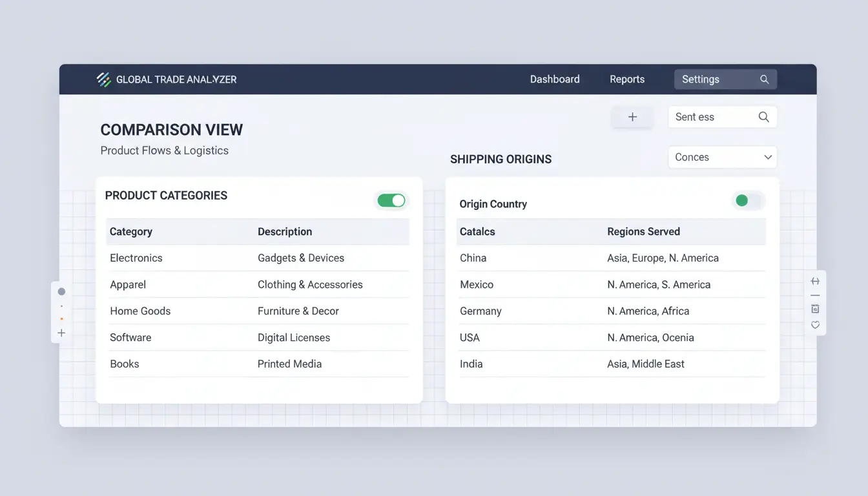Viewport: 868px width, 496px height.
Task: Select the orange color dot in the left sidebar
Action: (61, 318)
